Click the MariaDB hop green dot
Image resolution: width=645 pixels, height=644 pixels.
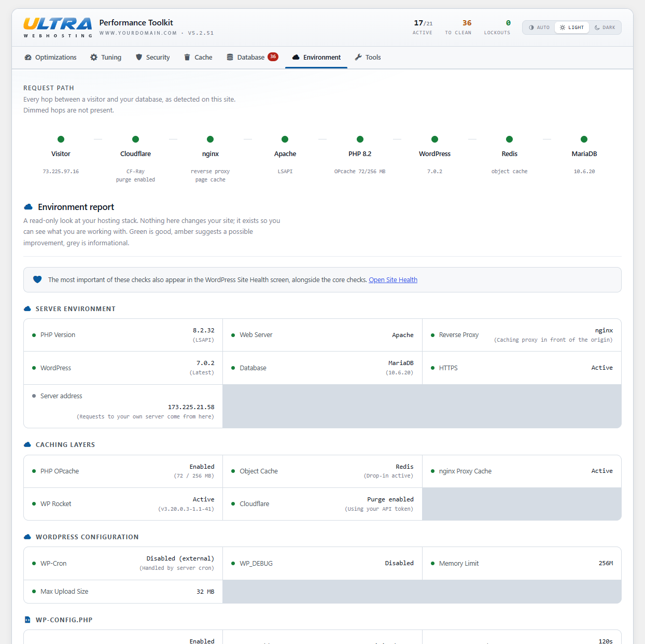(584, 139)
